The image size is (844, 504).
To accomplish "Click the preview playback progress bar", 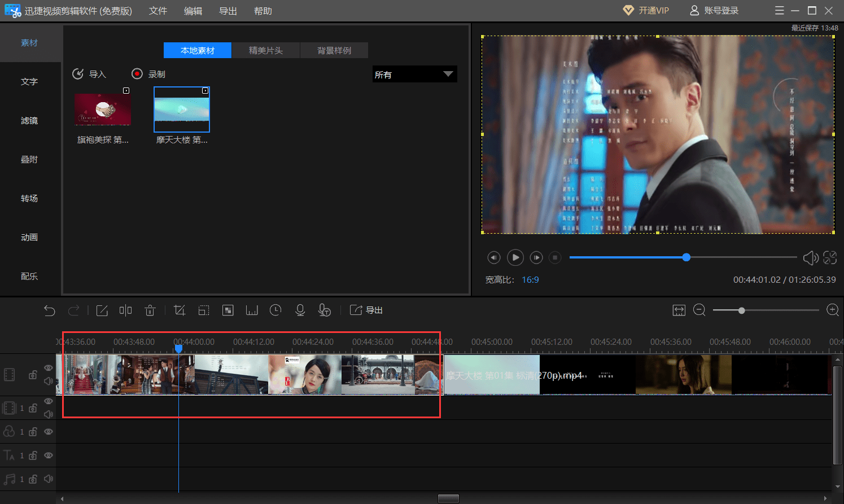I will tap(683, 257).
